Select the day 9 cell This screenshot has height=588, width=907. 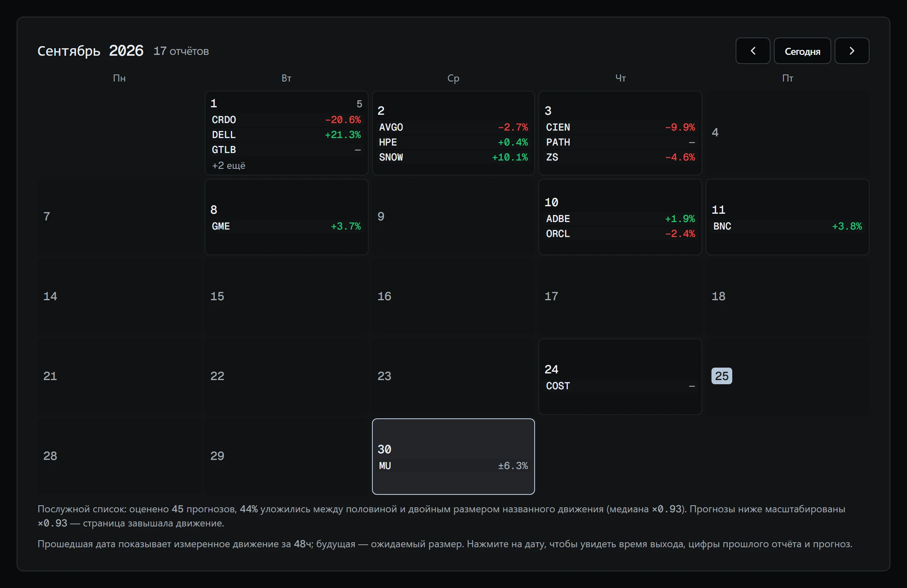point(453,217)
